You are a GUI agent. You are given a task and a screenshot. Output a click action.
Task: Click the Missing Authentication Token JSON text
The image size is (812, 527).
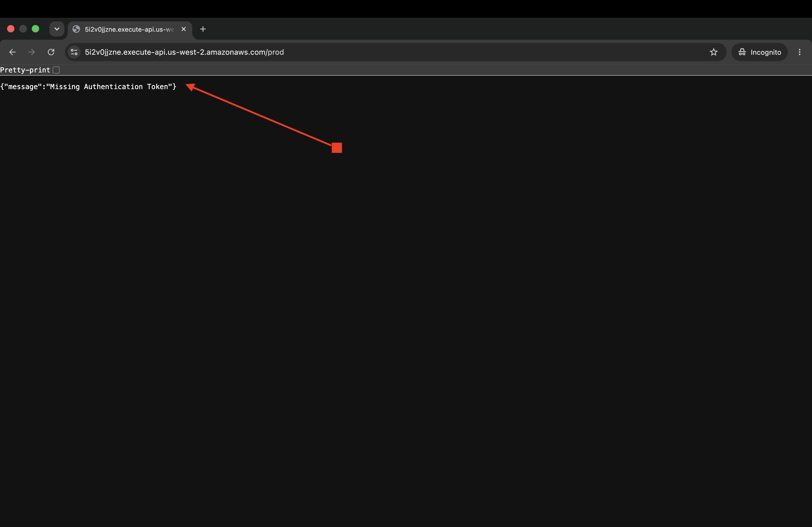[x=88, y=87]
